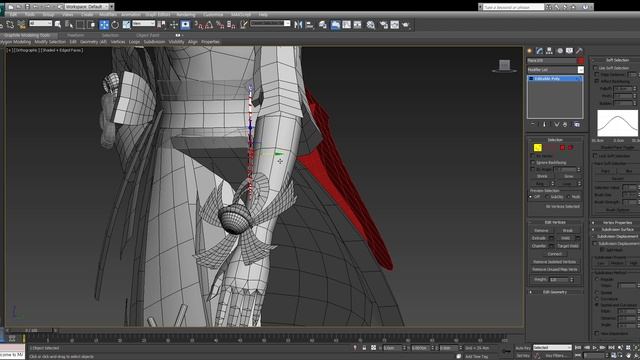The height and width of the screenshot is (360, 640).
Task: Open the Create panel tab icon
Action: click(530, 51)
